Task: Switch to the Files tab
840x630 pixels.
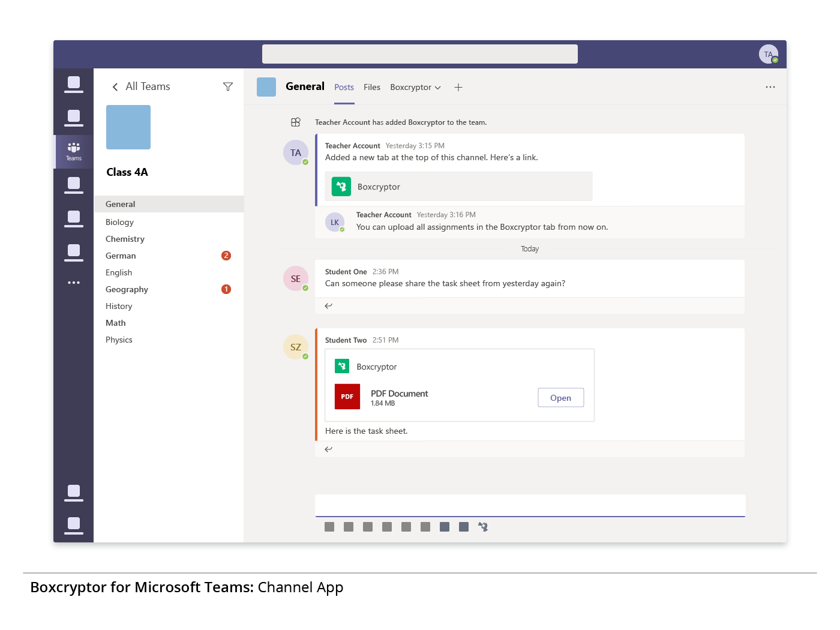Action: click(x=372, y=88)
